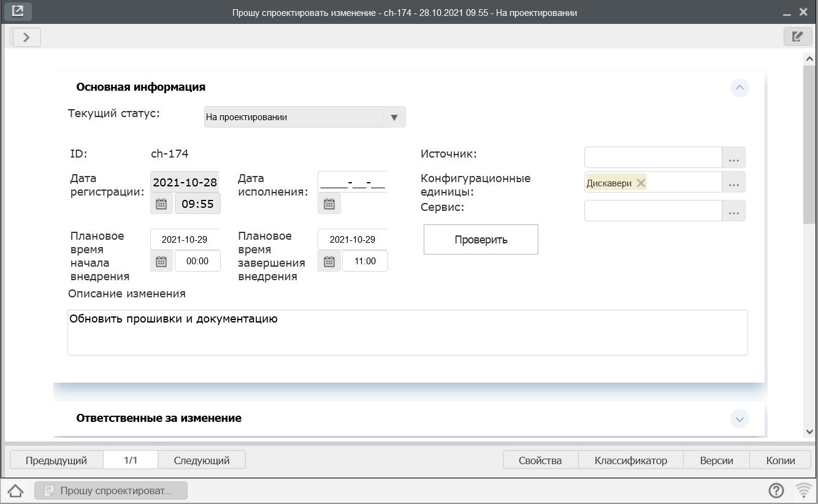Open the help question mark icon
The width and height of the screenshot is (818, 504).
(776, 491)
